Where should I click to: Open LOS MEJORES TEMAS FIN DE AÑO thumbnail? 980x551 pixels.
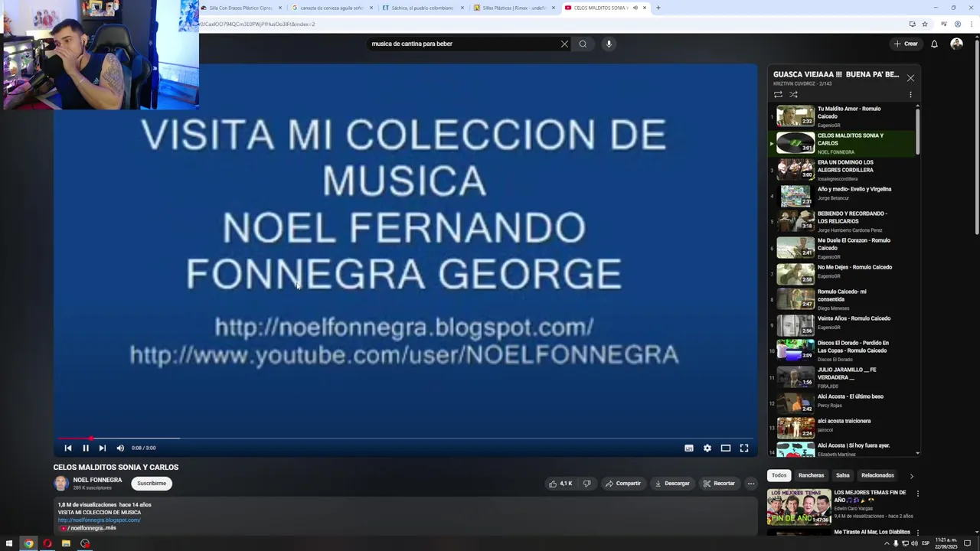pos(799,507)
